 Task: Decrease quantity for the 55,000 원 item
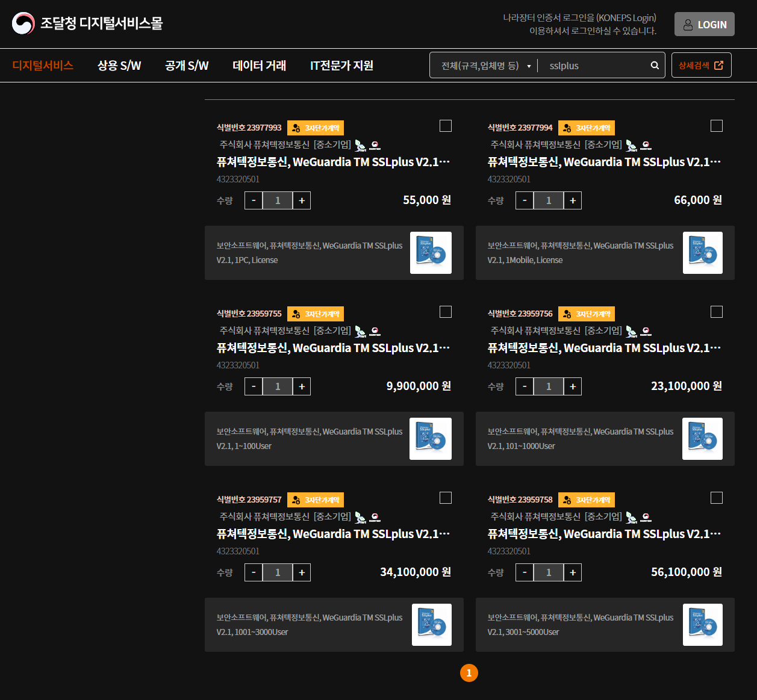point(254,200)
